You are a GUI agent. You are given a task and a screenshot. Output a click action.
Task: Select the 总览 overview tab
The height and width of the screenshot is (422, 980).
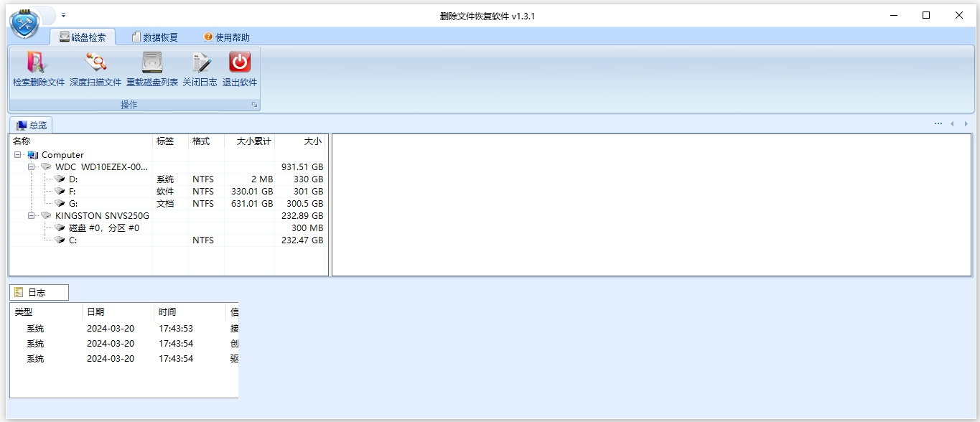pyautogui.click(x=31, y=125)
